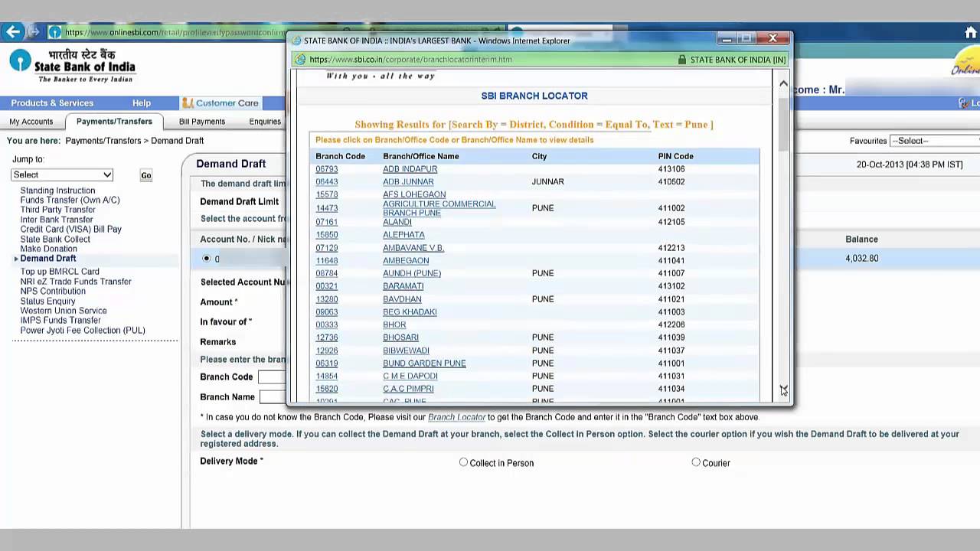Open the C.A.C PIMPRI branch link
The image size is (980, 551).
tap(408, 389)
